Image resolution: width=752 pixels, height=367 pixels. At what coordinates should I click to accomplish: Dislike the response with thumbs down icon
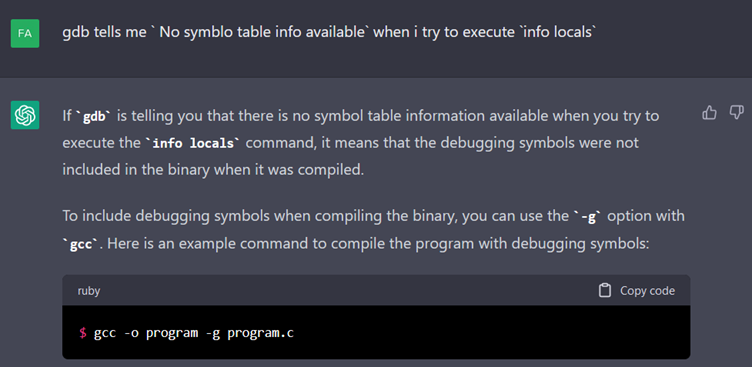coord(736,113)
